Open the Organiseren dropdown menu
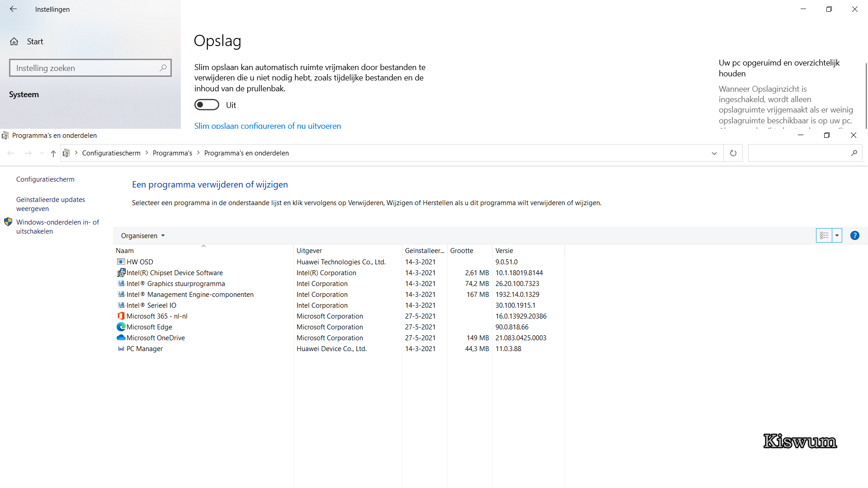868x488 pixels. click(x=143, y=236)
